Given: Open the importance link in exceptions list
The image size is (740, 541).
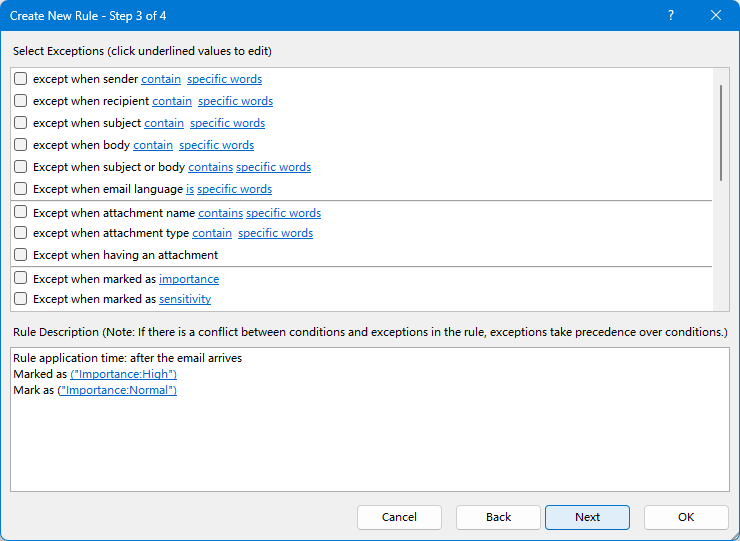Looking at the screenshot, I should coord(189,279).
